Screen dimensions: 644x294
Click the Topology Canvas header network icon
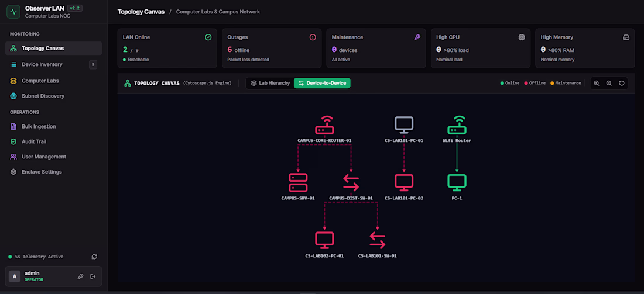click(128, 83)
